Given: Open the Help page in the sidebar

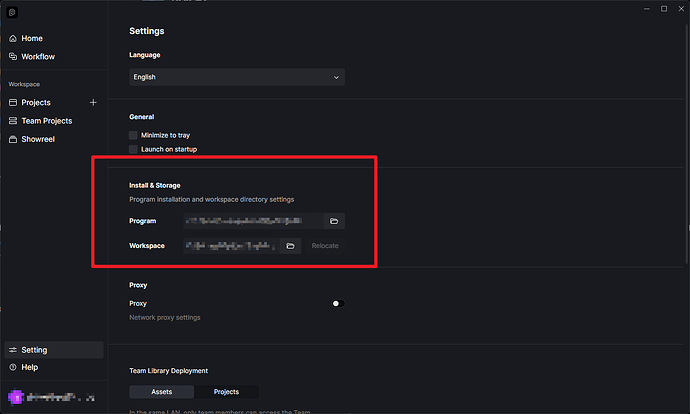Looking at the screenshot, I should click(x=30, y=367).
